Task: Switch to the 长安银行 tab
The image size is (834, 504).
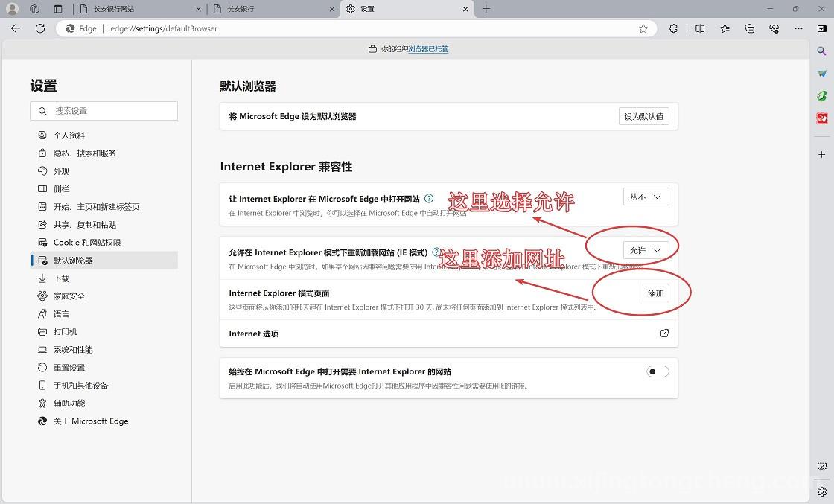Action: [x=273, y=9]
